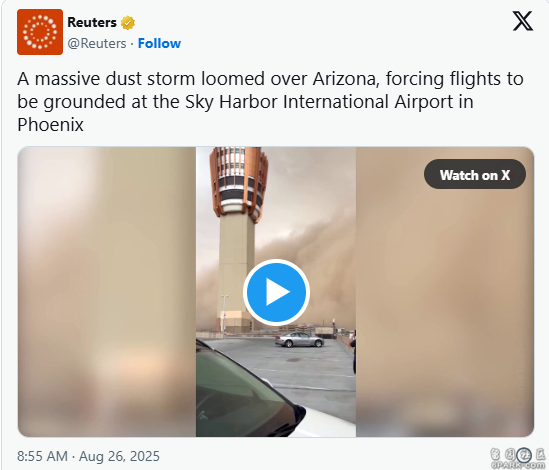Click the word Phoenix in the tweet
Image resolution: width=549 pixels, height=470 pixels.
point(50,125)
